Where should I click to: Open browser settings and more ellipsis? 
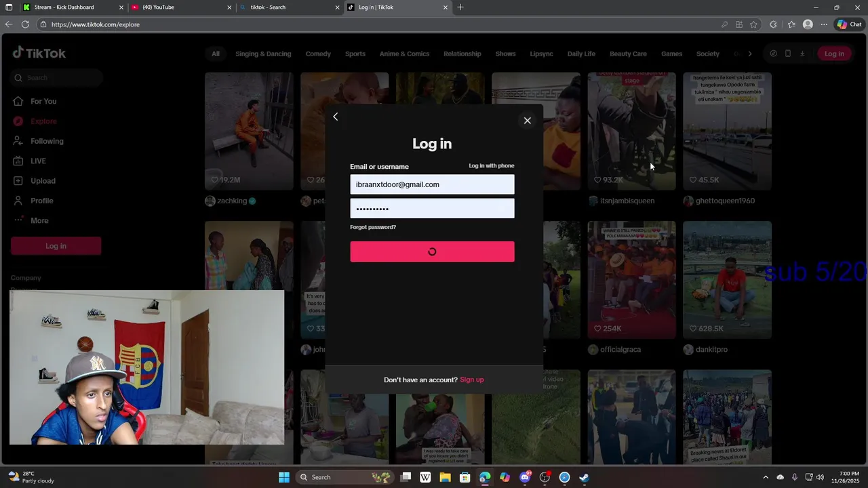(824, 24)
